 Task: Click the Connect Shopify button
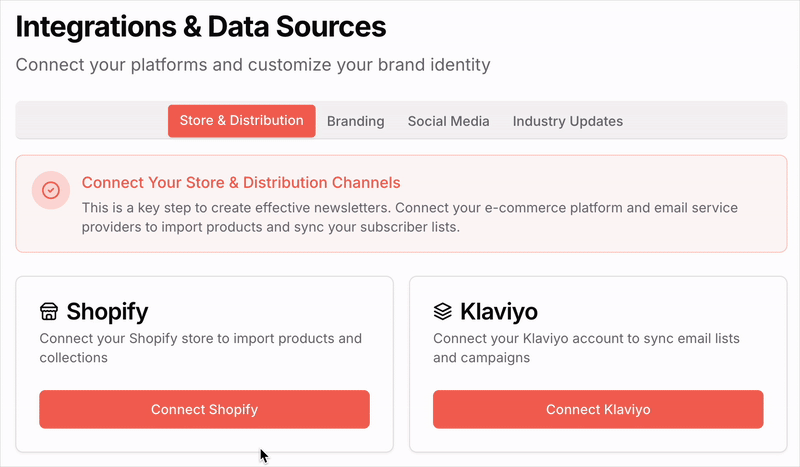[205, 409]
